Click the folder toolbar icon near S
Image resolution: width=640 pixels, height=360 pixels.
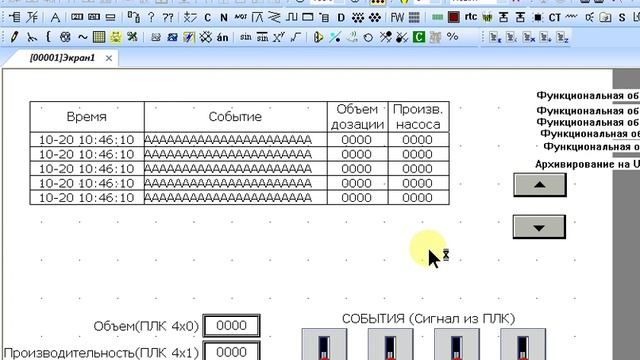[x=605, y=18]
